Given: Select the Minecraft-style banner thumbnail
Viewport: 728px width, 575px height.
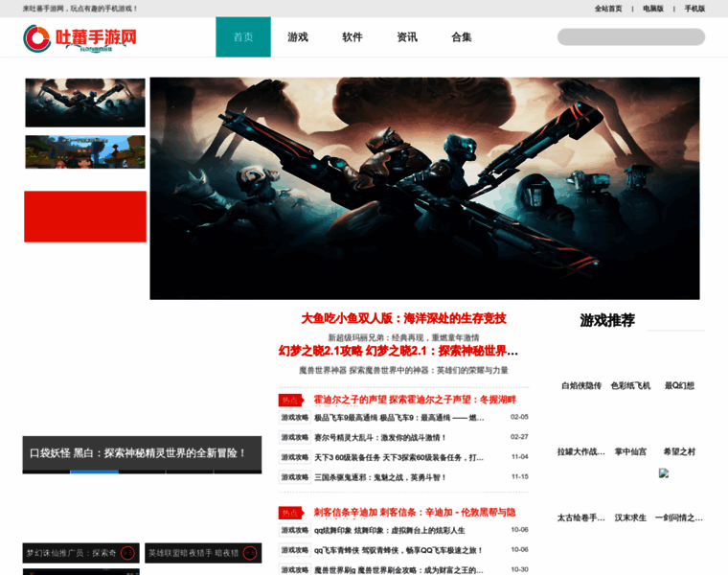Looking at the screenshot, I should tap(85, 151).
